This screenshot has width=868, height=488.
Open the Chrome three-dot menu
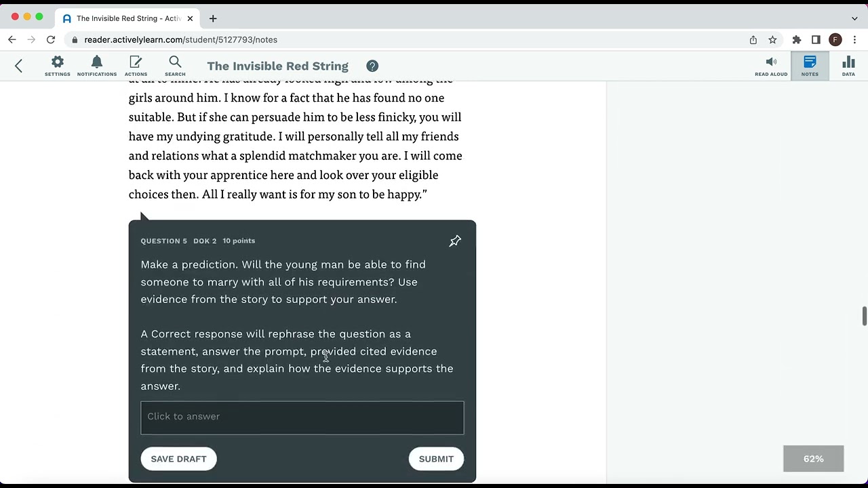(854, 40)
